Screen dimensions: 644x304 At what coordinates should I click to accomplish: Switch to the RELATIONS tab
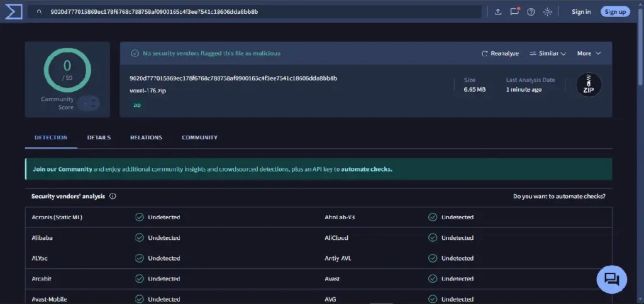click(x=146, y=138)
